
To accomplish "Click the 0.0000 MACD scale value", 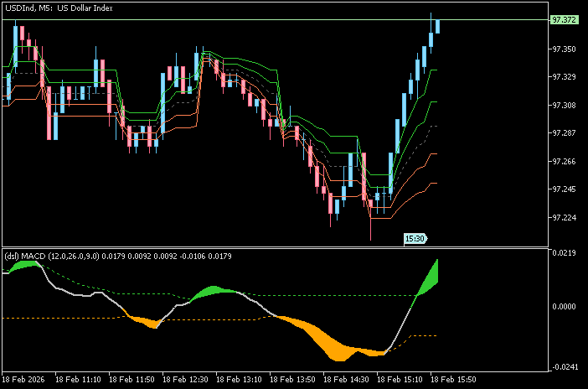I will coord(564,307).
